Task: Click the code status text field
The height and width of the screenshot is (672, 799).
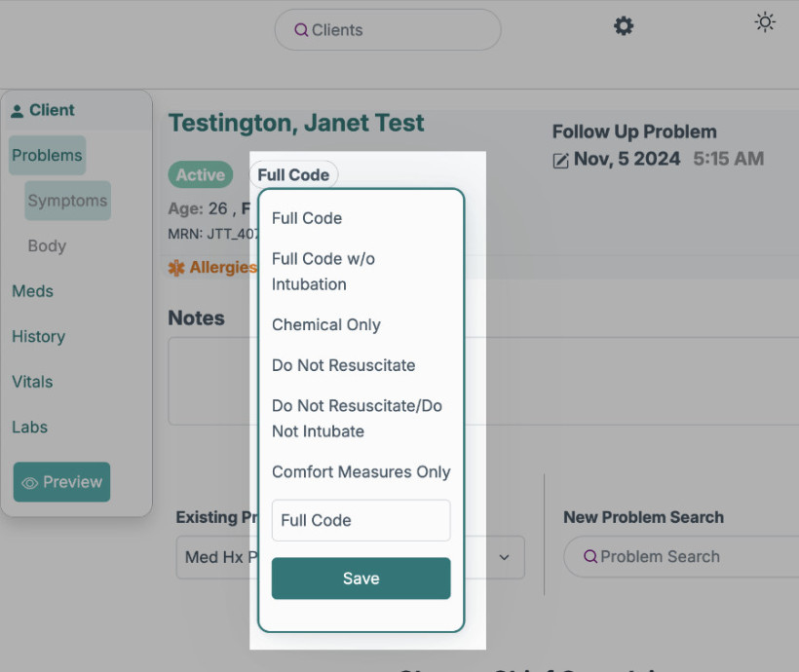Action: click(361, 520)
